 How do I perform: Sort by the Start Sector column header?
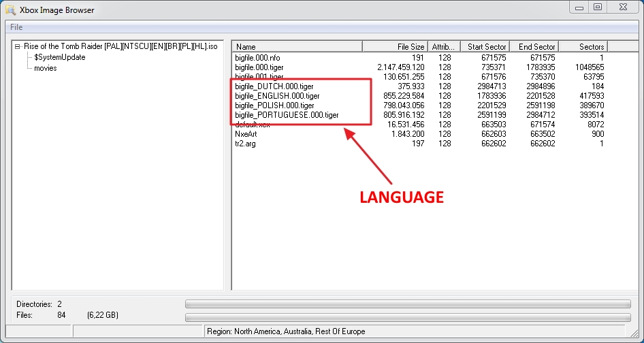tap(485, 46)
